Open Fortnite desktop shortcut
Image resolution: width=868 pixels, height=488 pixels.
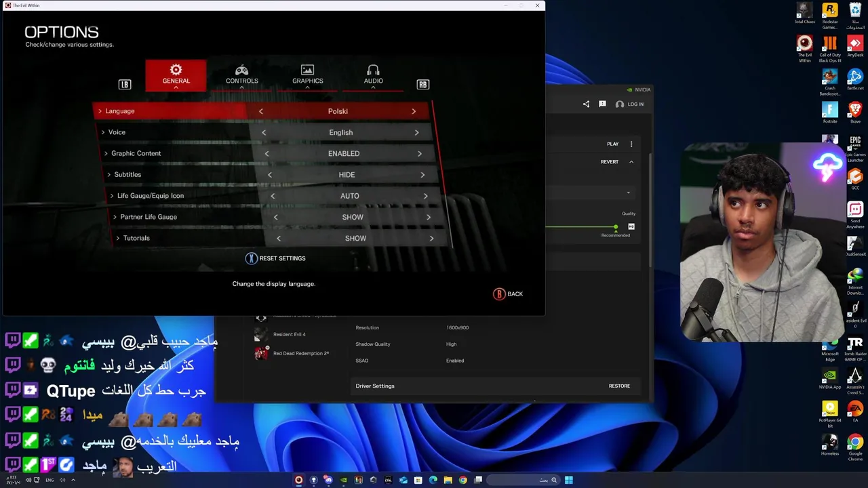830,113
